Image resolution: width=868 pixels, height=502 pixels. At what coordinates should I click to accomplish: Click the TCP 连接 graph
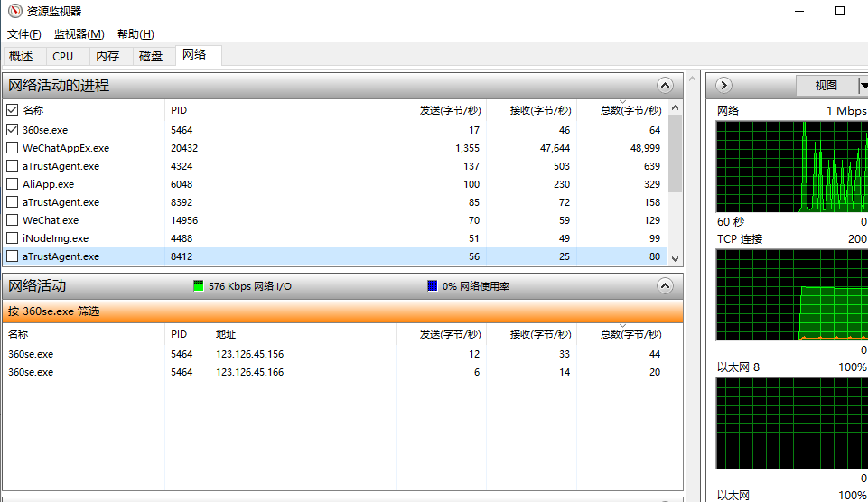(x=792, y=295)
